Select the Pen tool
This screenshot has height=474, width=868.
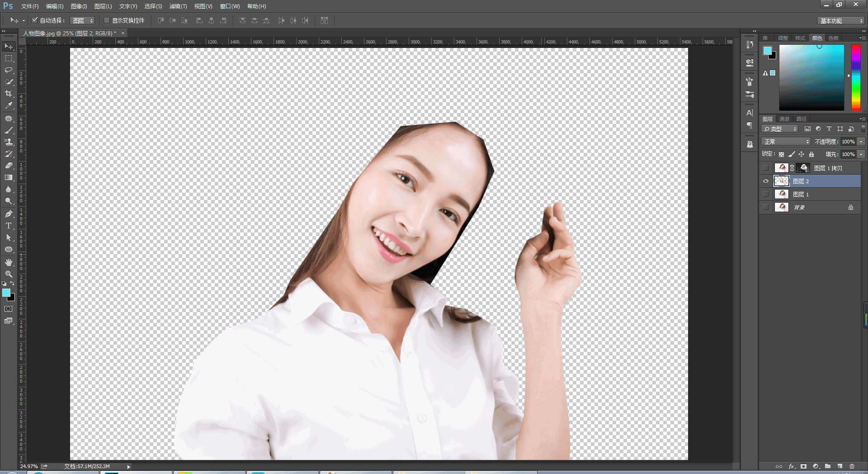(x=9, y=214)
